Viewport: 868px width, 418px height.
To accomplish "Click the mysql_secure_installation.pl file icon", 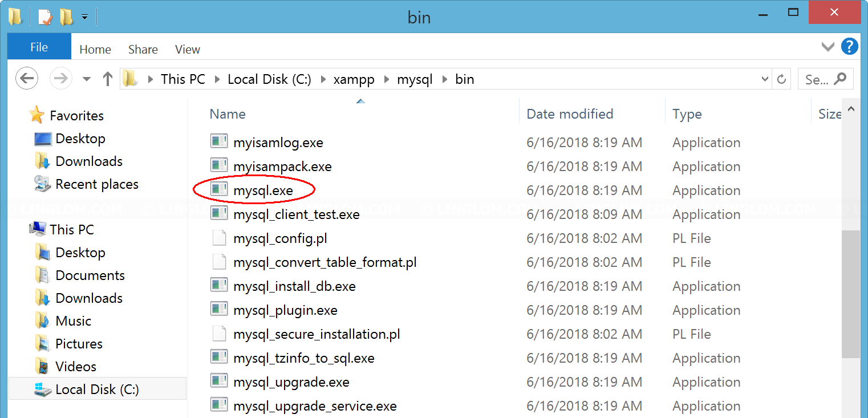I will click(x=219, y=334).
